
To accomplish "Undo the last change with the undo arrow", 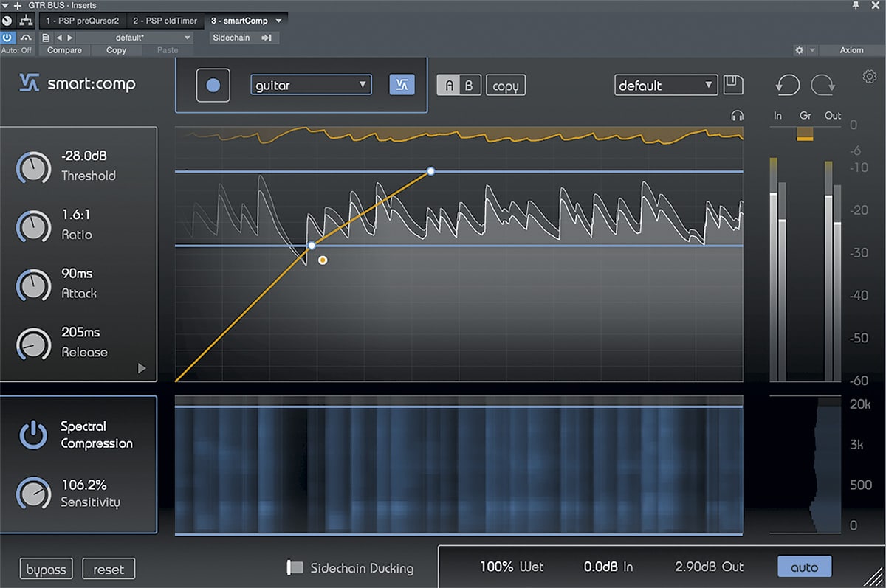I will 788,85.
